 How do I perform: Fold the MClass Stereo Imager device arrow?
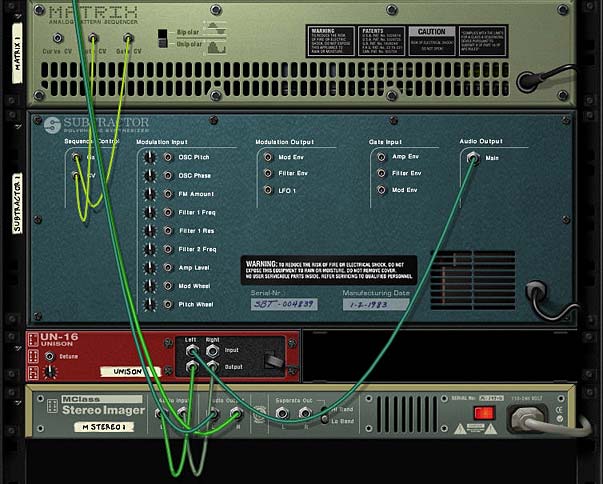(x=18, y=403)
